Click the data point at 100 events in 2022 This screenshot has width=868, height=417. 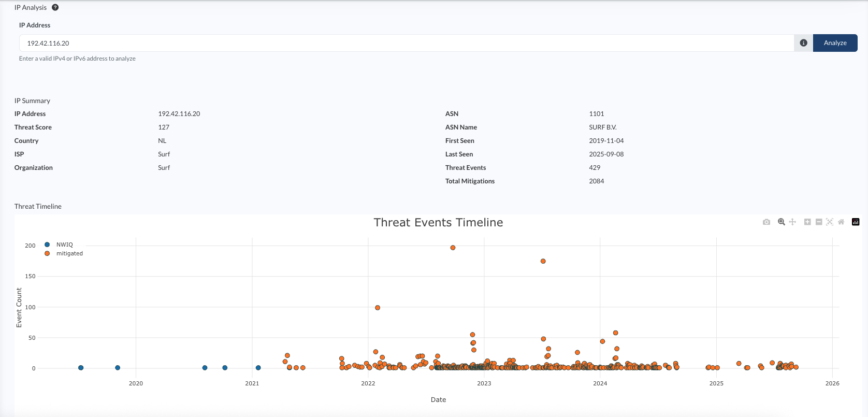(x=378, y=308)
